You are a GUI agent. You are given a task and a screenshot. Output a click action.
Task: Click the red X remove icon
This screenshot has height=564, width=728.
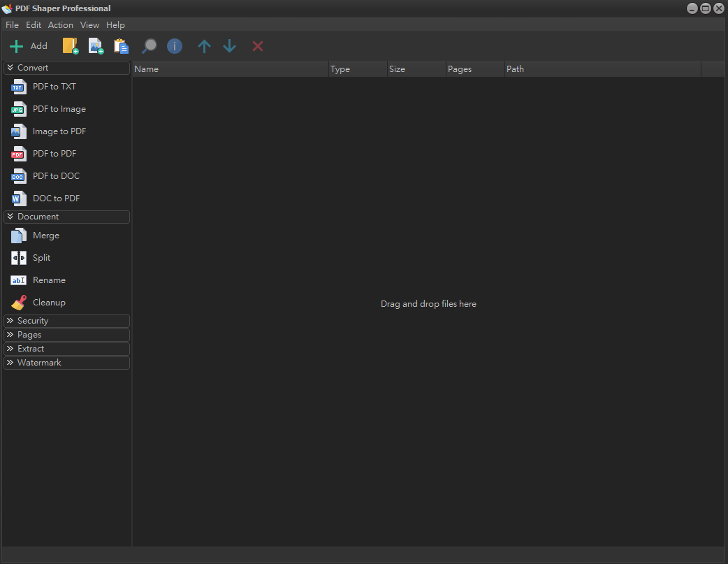258,46
